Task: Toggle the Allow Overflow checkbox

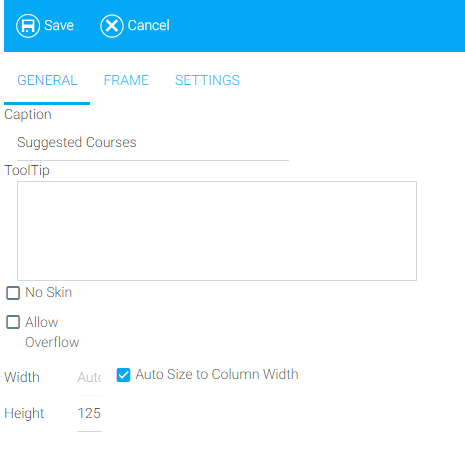Action: pos(13,322)
